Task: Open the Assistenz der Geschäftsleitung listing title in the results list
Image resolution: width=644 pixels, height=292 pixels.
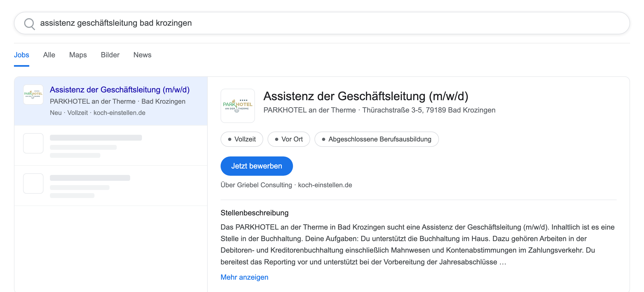Action: pos(120,90)
